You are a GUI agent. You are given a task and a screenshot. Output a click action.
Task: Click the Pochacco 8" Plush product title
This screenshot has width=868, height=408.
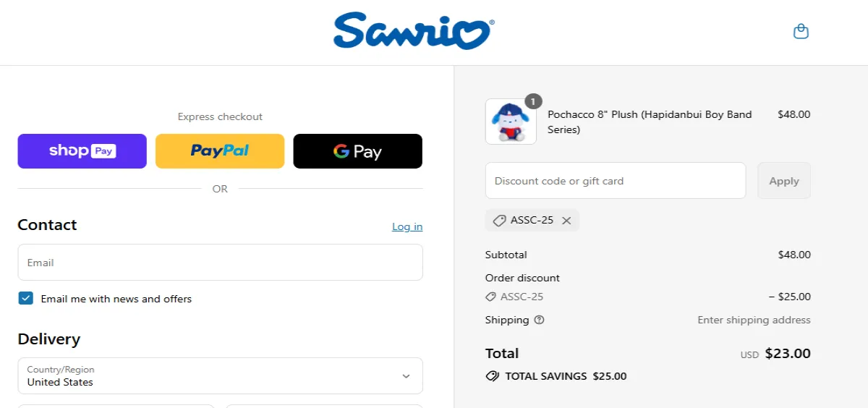coord(650,122)
